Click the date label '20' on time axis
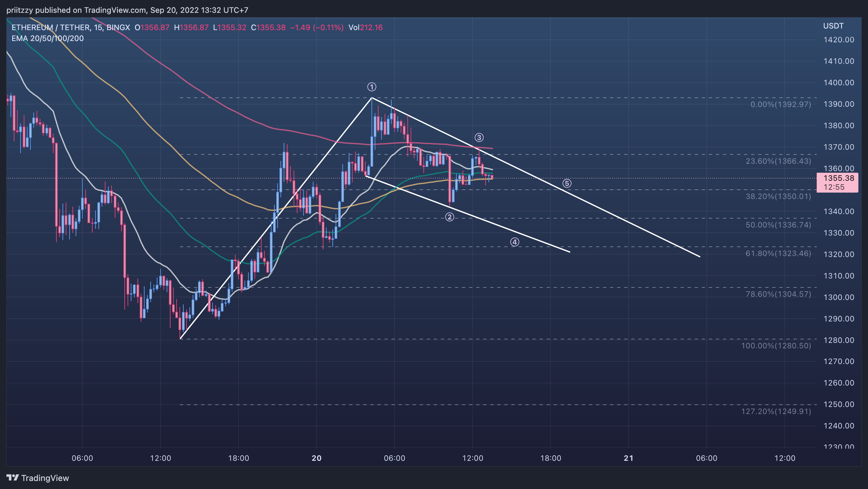868x489 pixels. tap(316, 458)
